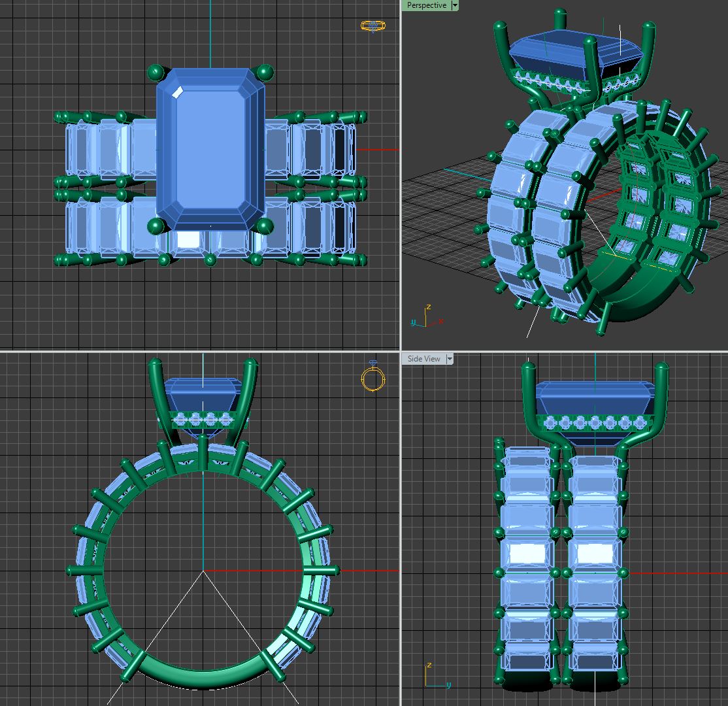
Task: Pick the bottom-right prong of center stone, top view
Action: click(x=265, y=226)
